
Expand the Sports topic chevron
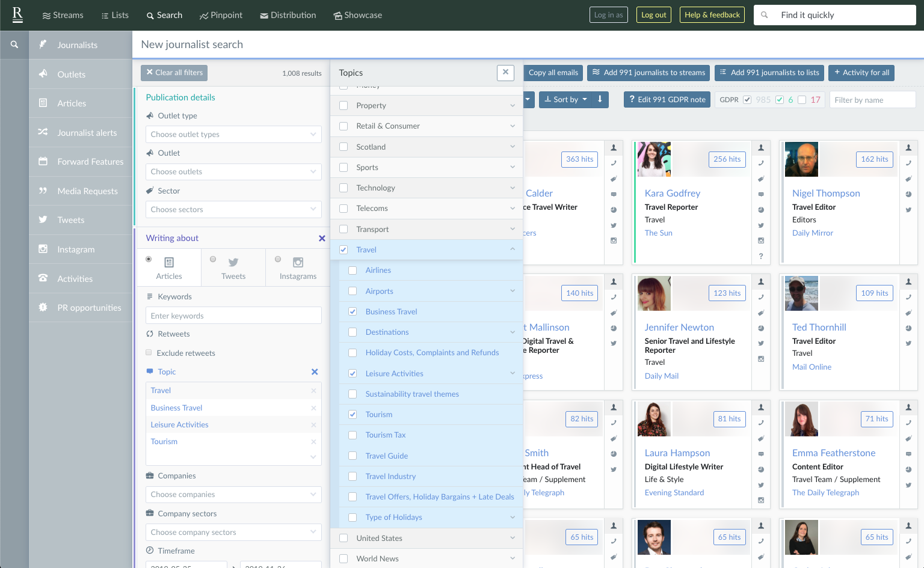[513, 167]
